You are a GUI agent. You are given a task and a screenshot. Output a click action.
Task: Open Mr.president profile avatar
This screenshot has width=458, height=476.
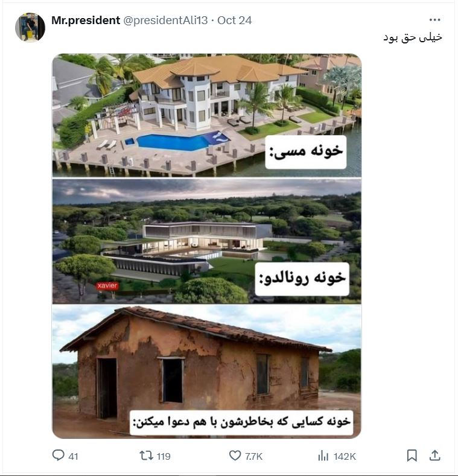30,27
